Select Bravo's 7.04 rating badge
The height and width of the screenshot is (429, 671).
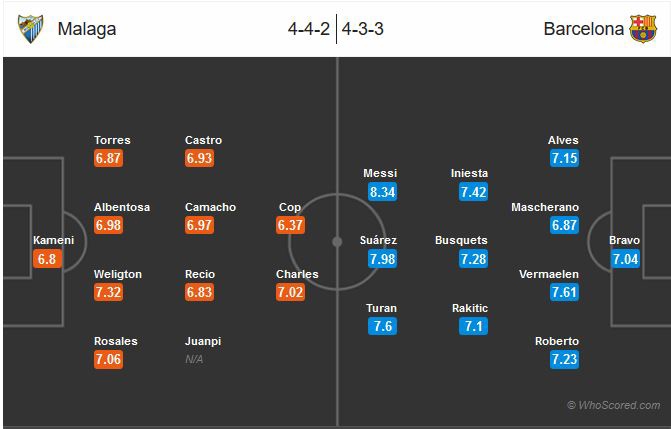pos(624,259)
